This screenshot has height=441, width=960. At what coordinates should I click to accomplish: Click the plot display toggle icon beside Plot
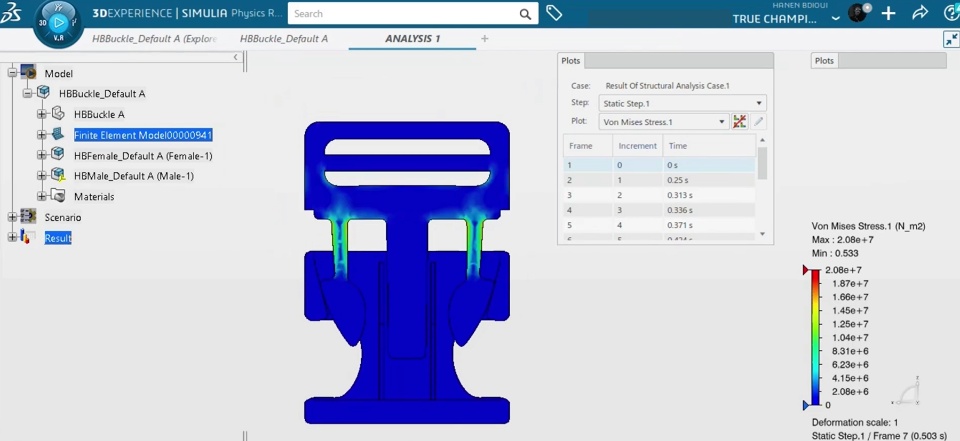(740, 121)
